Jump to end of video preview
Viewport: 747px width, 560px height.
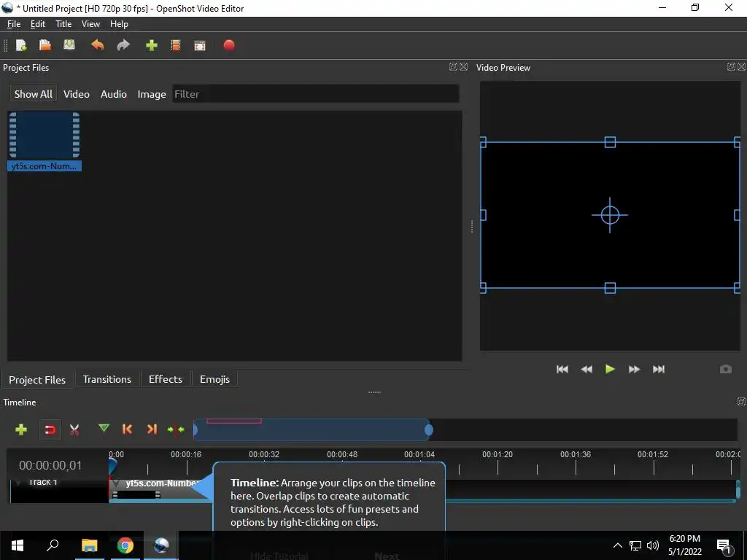659,369
